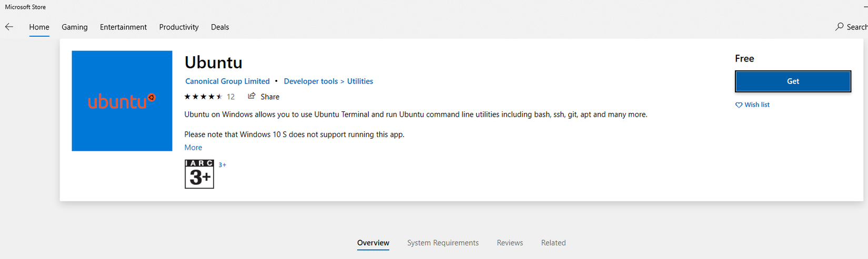Click the Ubuntu app logo tile

point(122,101)
